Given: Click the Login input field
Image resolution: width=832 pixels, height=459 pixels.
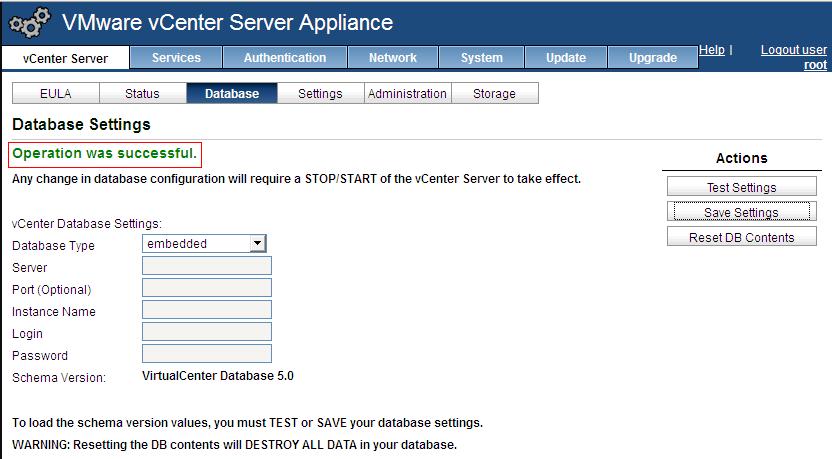Looking at the screenshot, I should tap(207, 332).
